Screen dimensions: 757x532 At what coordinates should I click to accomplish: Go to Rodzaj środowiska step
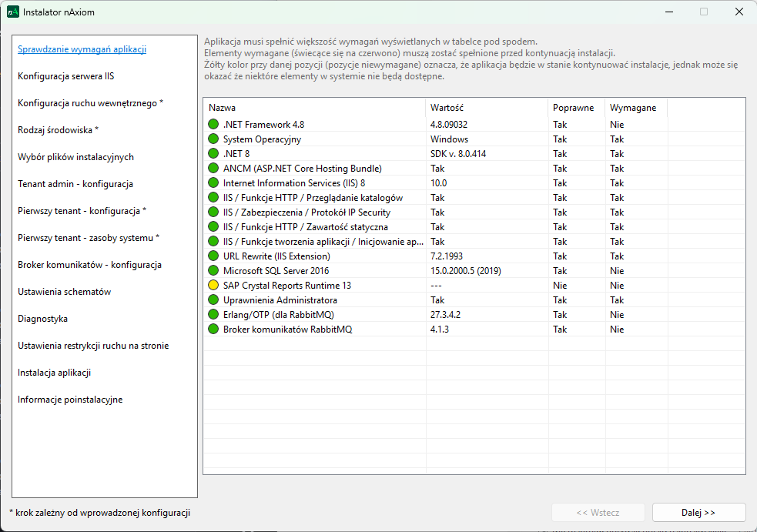58,130
